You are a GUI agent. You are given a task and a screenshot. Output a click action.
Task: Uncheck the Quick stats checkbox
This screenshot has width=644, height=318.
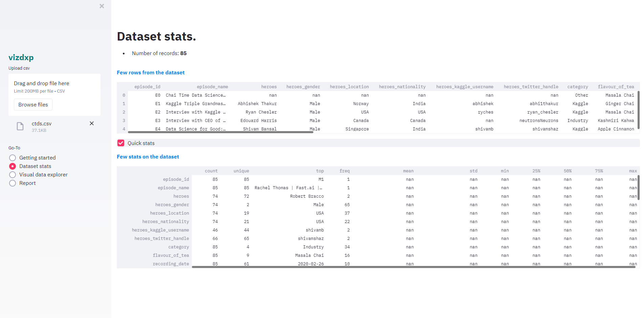(121, 143)
